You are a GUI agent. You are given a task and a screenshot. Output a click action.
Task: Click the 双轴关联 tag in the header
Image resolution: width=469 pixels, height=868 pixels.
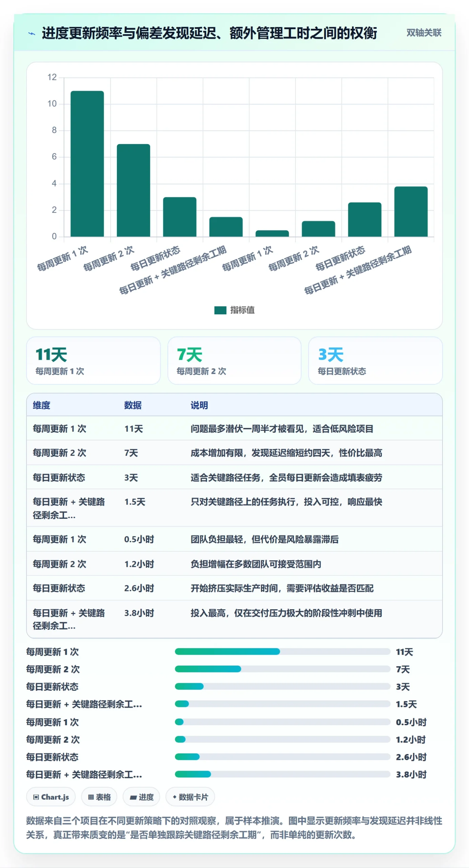(x=424, y=33)
